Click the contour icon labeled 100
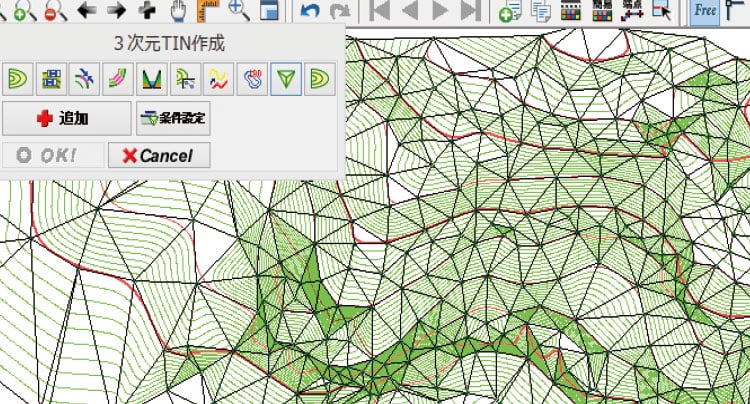 pyautogui.click(x=253, y=78)
